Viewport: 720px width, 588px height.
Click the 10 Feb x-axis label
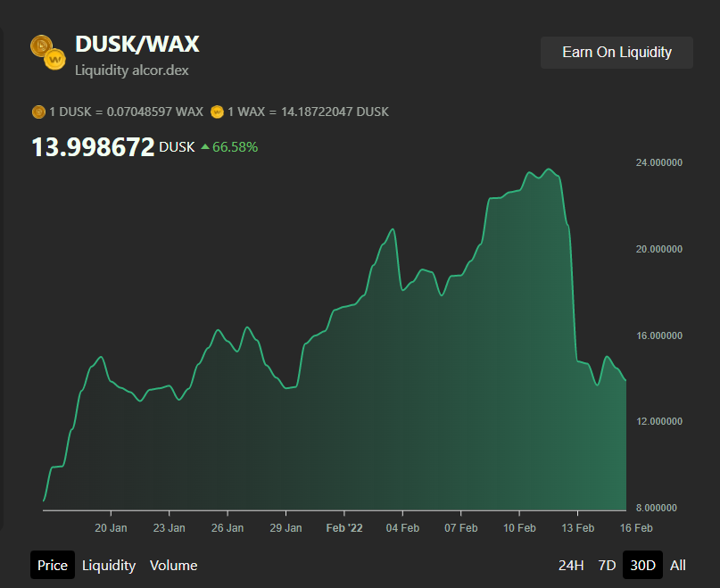click(x=519, y=528)
